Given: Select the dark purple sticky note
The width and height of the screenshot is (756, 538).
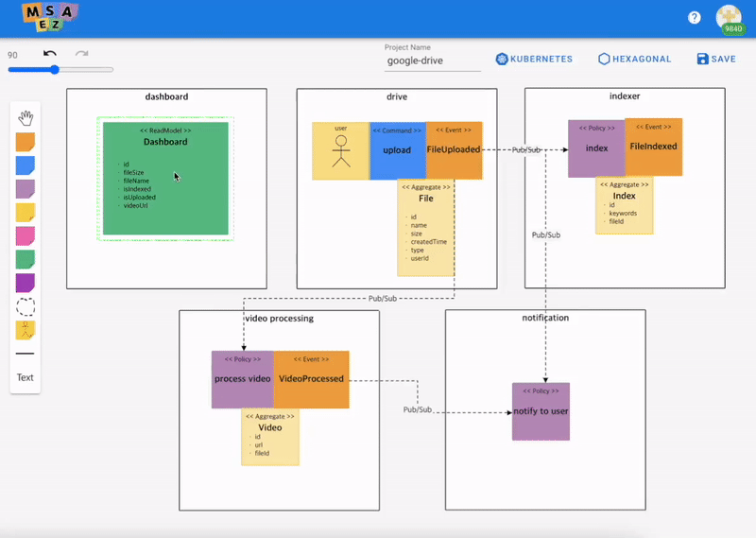Looking at the screenshot, I should 26,284.
